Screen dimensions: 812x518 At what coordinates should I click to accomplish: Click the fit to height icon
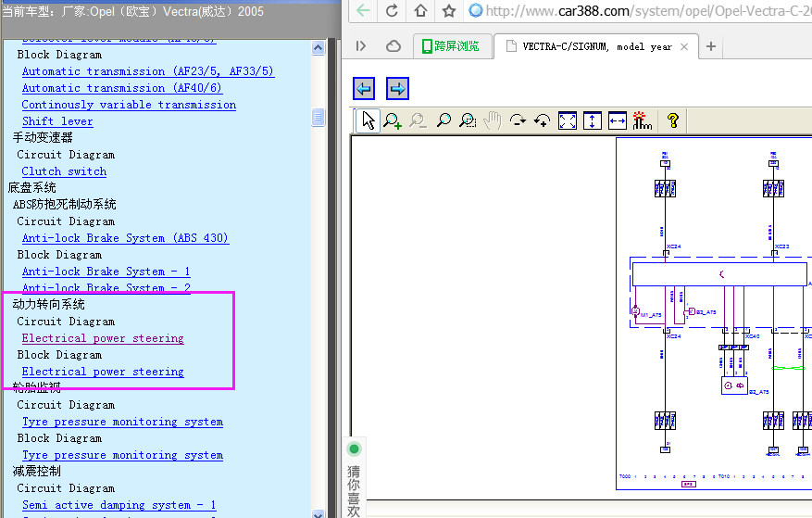point(592,121)
